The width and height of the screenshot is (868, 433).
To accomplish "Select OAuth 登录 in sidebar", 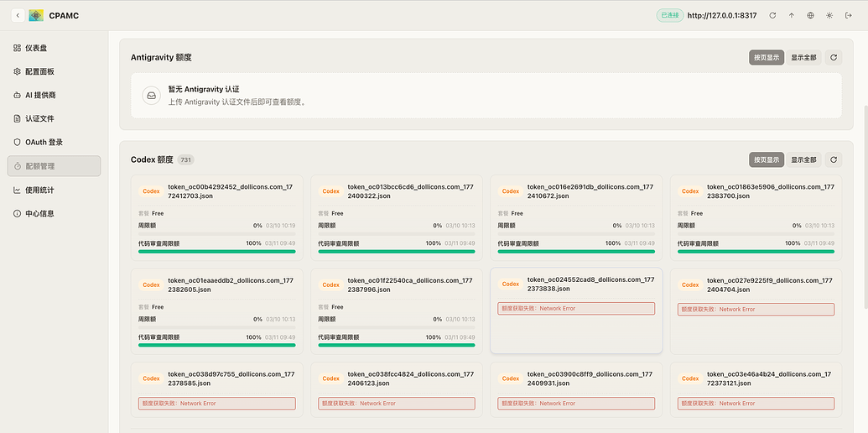I will 54,143.
